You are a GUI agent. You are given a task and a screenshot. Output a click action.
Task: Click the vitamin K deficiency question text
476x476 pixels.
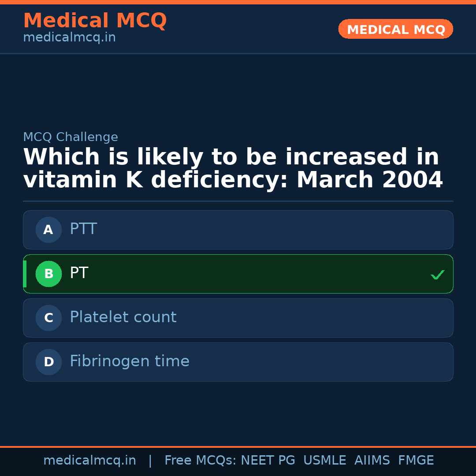click(233, 169)
